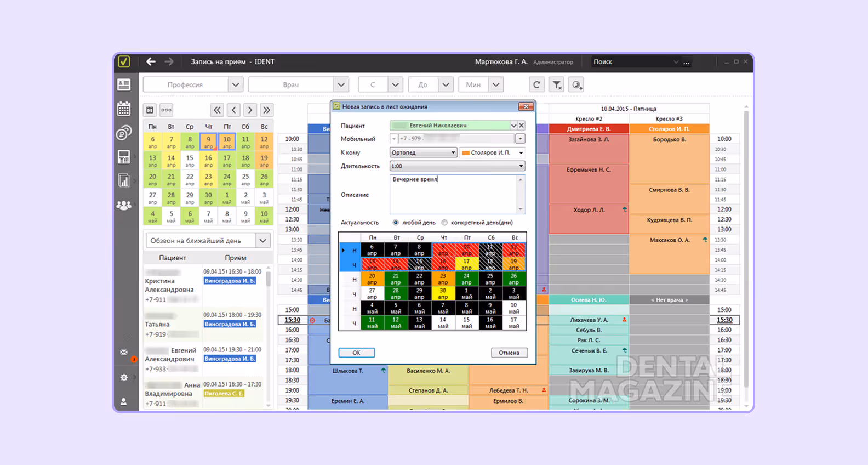This screenshot has width=868, height=465.
Task: Select the 'любой день' radio option
Action: coord(395,223)
